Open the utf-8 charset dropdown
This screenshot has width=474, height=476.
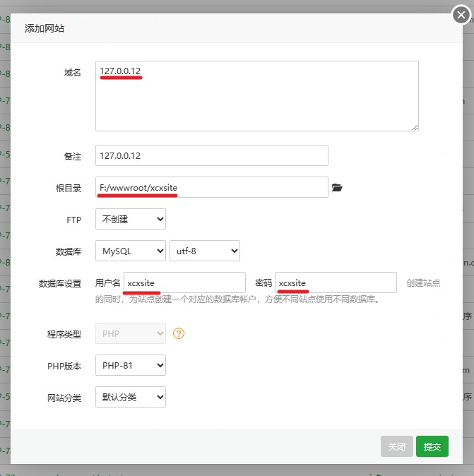pos(205,251)
